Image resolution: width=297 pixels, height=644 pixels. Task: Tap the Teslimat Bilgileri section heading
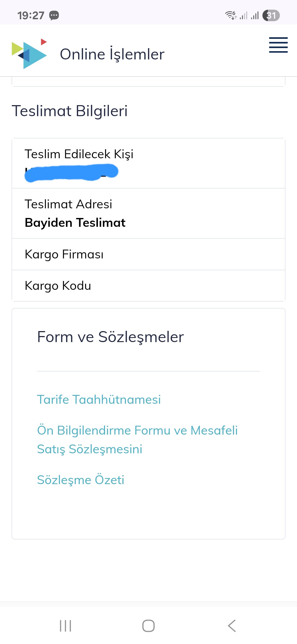[70, 111]
